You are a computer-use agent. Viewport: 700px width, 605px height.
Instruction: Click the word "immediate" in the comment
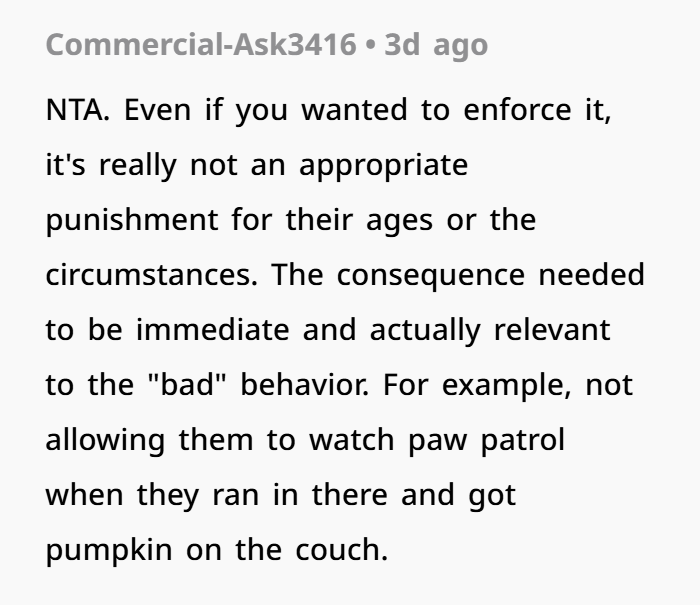tap(209, 330)
